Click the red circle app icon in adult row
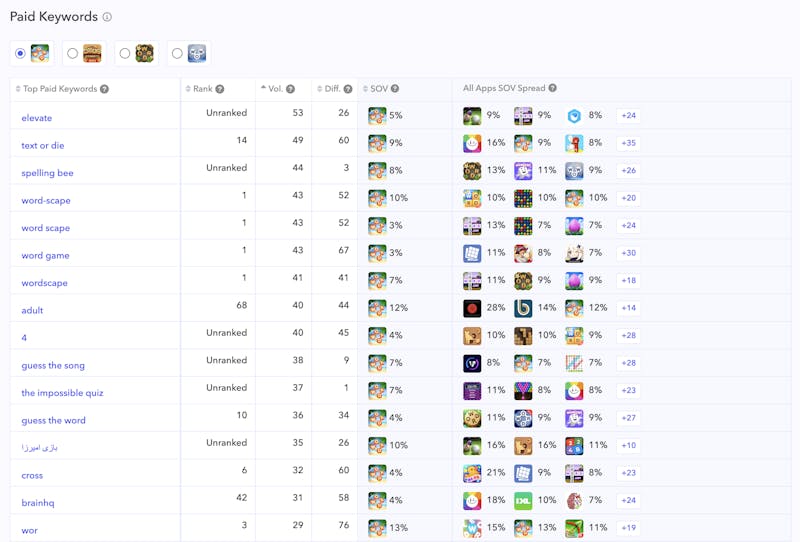800x542 pixels. pyautogui.click(x=472, y=308)
